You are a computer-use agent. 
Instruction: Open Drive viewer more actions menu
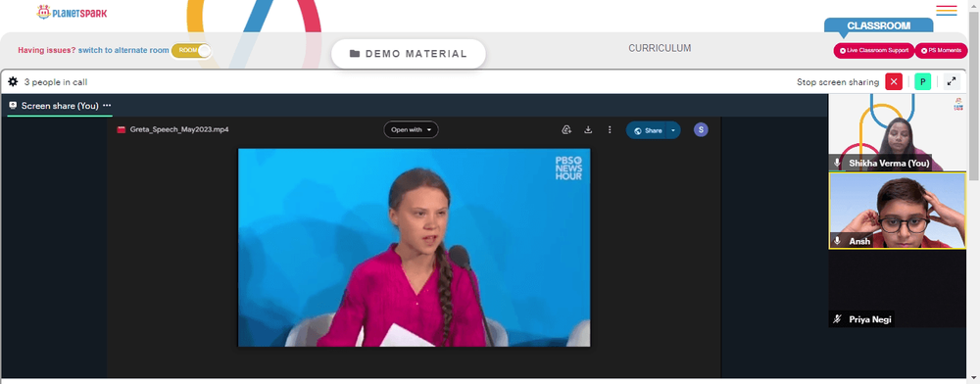tap(610, 130)
